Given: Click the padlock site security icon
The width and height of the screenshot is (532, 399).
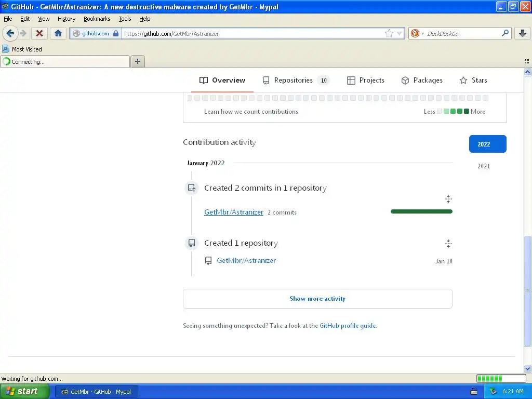Looking at the screenshot, I should (x=116, y=33).
